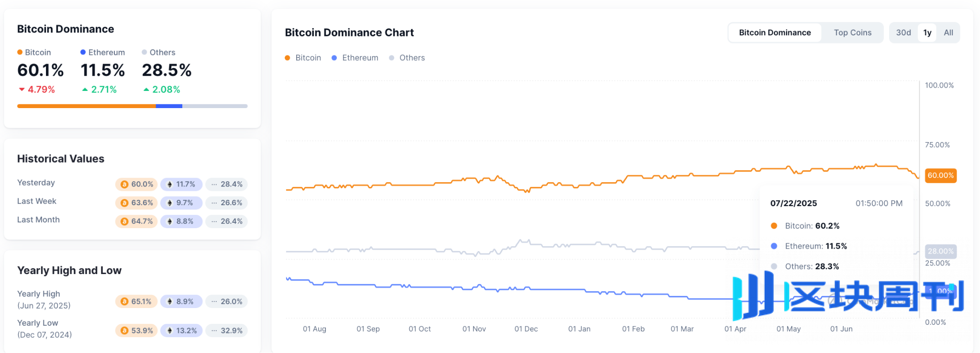The image size is (980, 353).
Task: Click the Bitcoin Dominance Chart heading
Action: click(x=349, y=33)
